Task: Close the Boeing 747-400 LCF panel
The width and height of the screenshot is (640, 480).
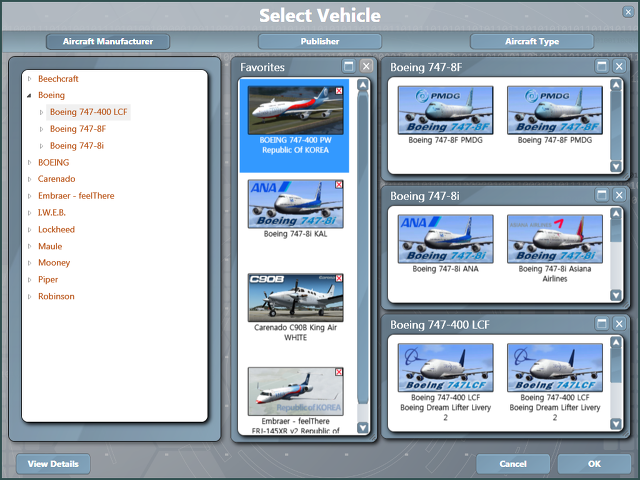Action: (x=619, y=324)
